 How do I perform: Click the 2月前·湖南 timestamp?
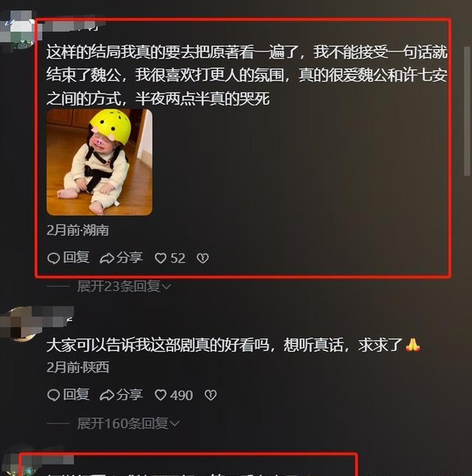click(x=77, y=230)
